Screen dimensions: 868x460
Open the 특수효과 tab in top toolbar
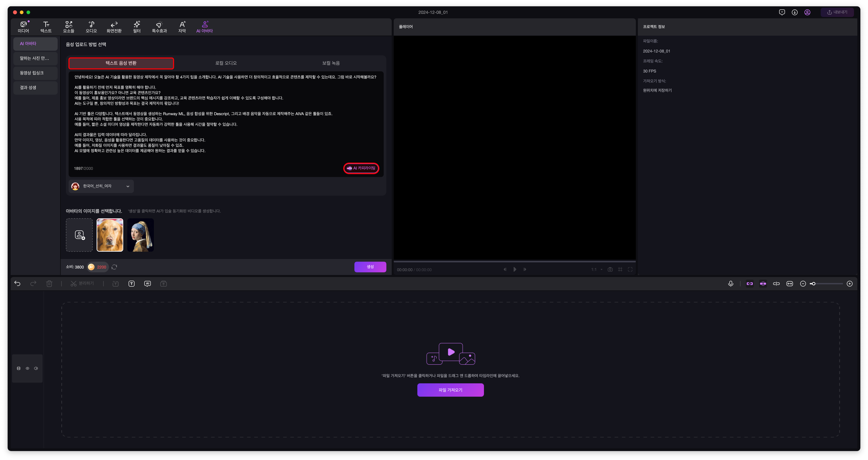pyautogui.click(x=159, y=27)
